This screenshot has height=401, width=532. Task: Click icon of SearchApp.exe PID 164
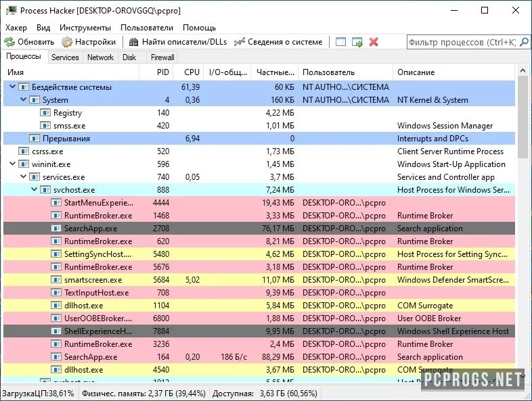(x=56, y=357)
